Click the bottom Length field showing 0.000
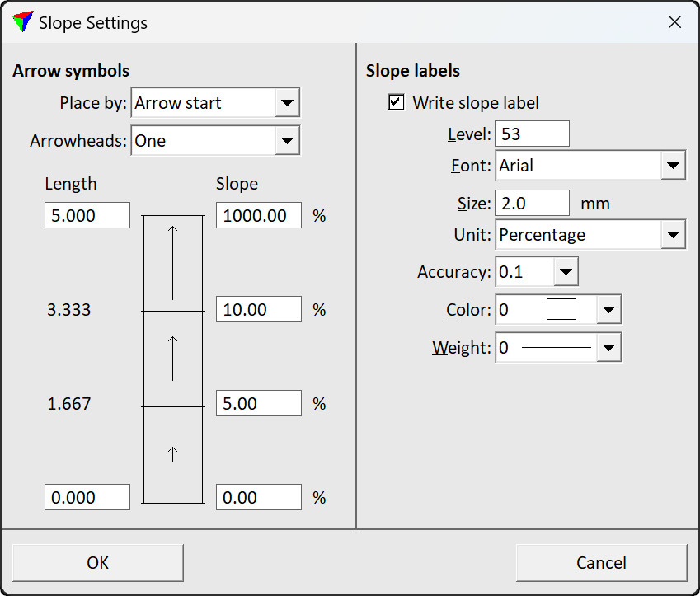The width and height of the screenshot is (700, 596). pos(87,497)
